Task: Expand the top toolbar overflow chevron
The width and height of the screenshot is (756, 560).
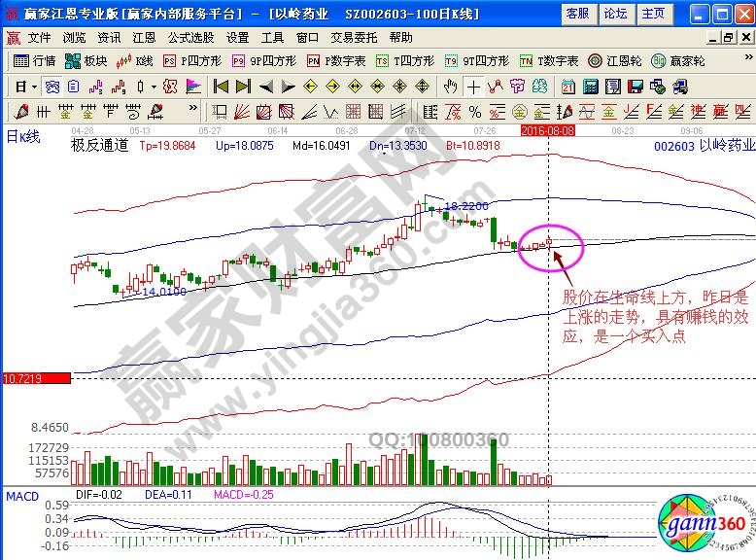Action: tap(749, 57)
